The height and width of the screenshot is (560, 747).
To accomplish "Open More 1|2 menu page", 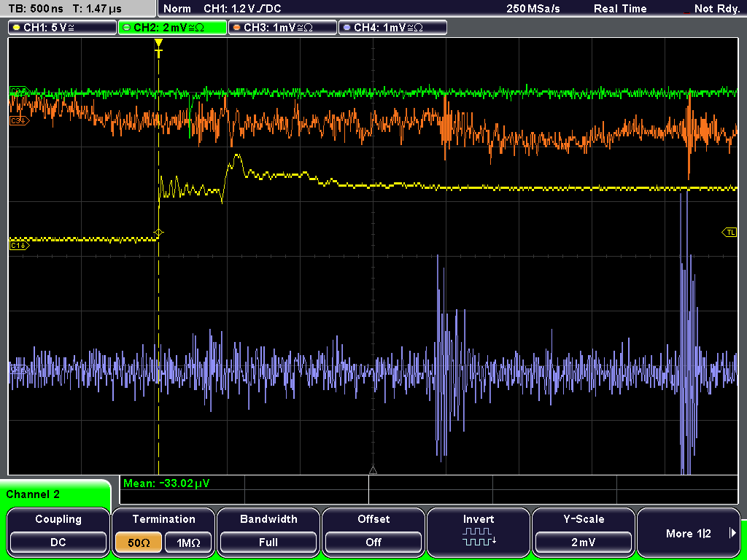I will click(689, 532).
